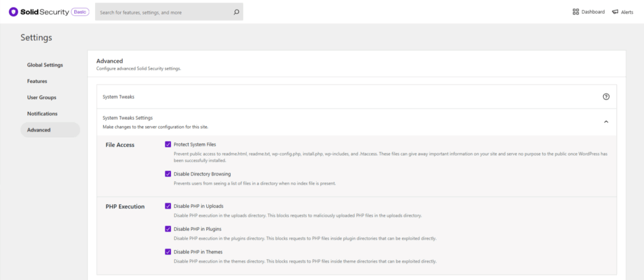Click the Dashboard link text

point(593,11)
